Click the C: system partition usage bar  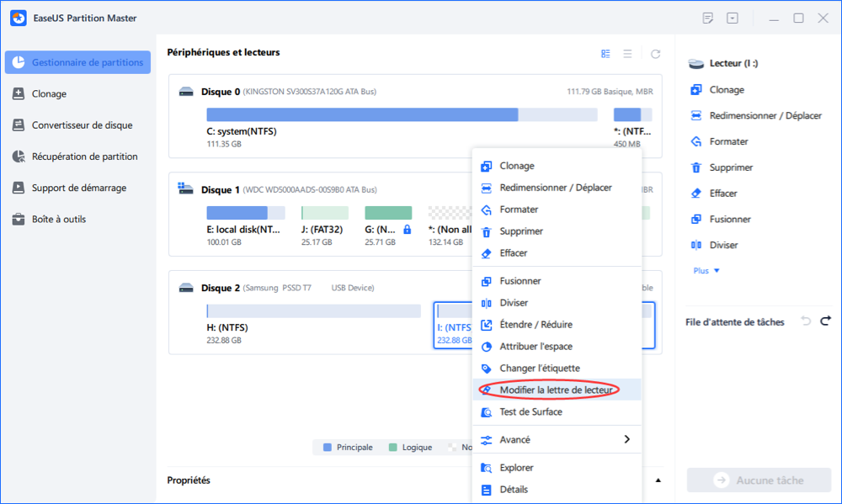click(362, 114)
